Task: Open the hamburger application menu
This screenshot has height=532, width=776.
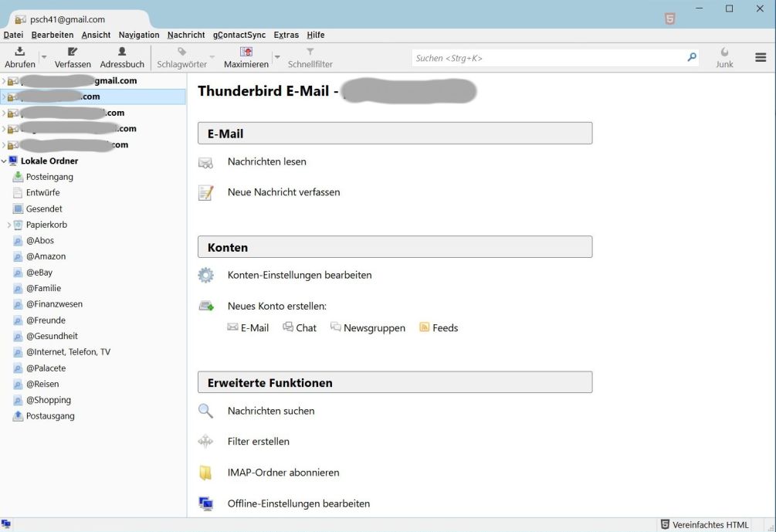Action: point(761,57)
